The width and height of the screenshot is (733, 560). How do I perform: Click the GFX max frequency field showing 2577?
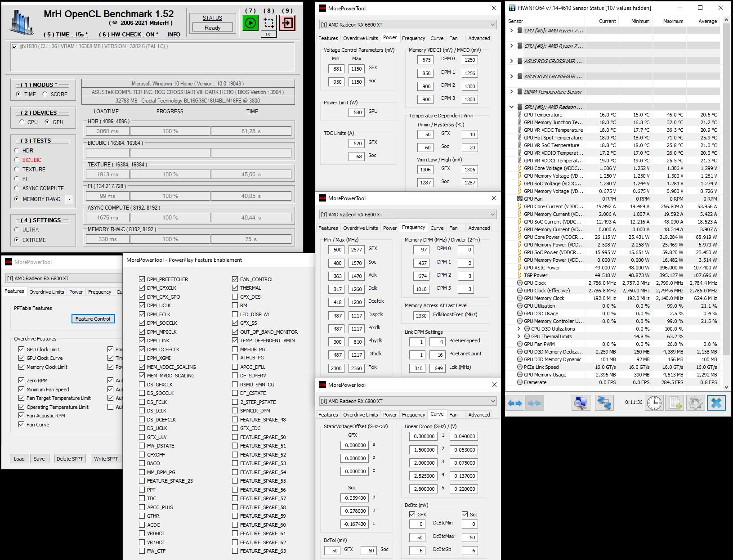357,250
